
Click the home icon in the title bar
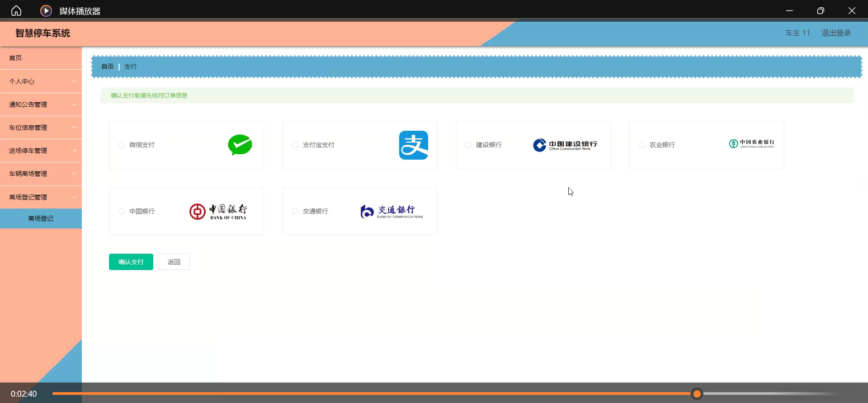click(x=16, y=11)
